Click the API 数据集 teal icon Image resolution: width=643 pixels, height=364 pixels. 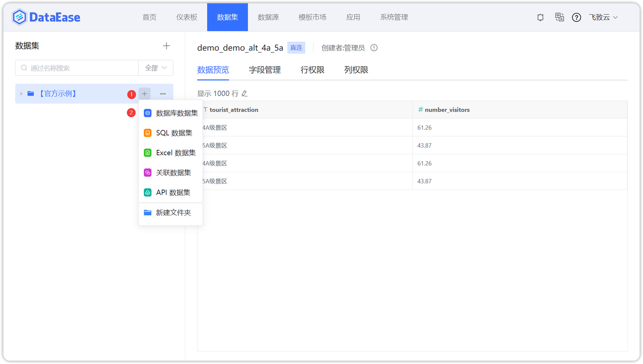[x=147, y=192]
